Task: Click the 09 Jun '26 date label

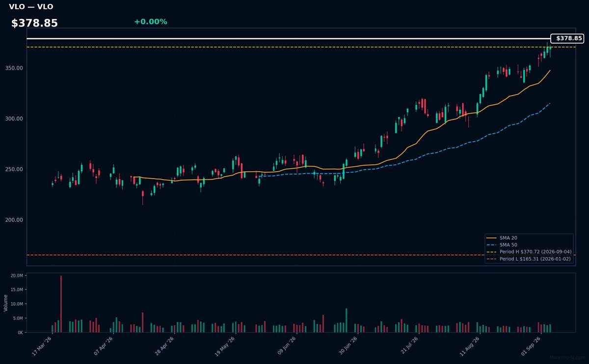Action: [286, 347]
